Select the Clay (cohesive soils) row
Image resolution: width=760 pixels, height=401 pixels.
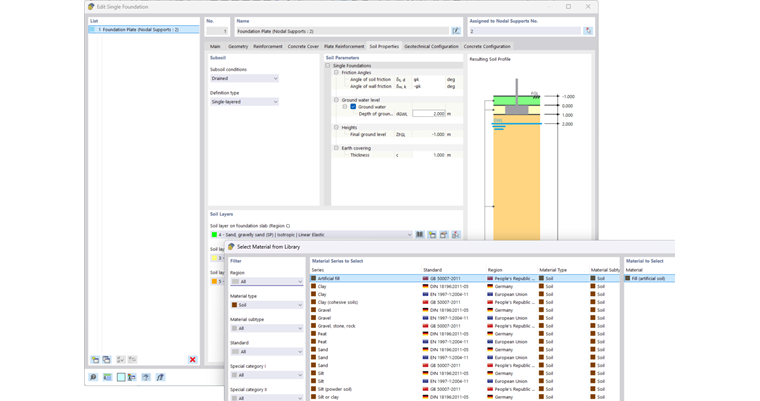[x=464, y=302]
